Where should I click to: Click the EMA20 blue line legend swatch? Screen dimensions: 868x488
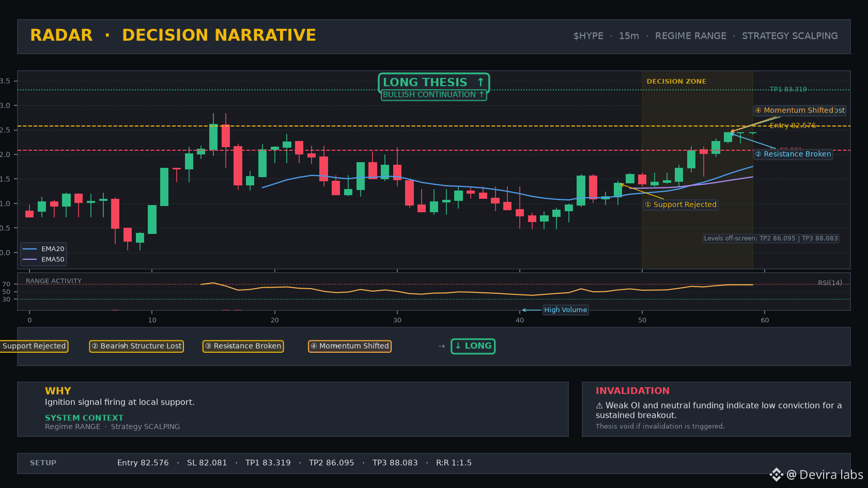tap(30, 249)
